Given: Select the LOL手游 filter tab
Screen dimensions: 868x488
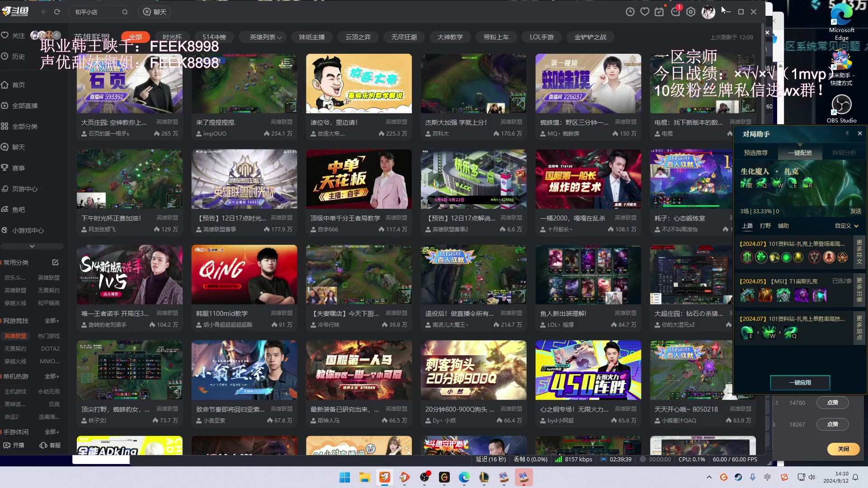Looking at the screenshot, I should pyautogui.click(x=542, y=37).
